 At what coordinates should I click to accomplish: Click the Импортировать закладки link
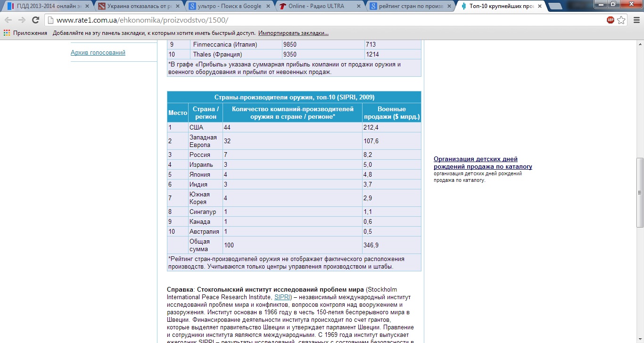tap(293, 33)
